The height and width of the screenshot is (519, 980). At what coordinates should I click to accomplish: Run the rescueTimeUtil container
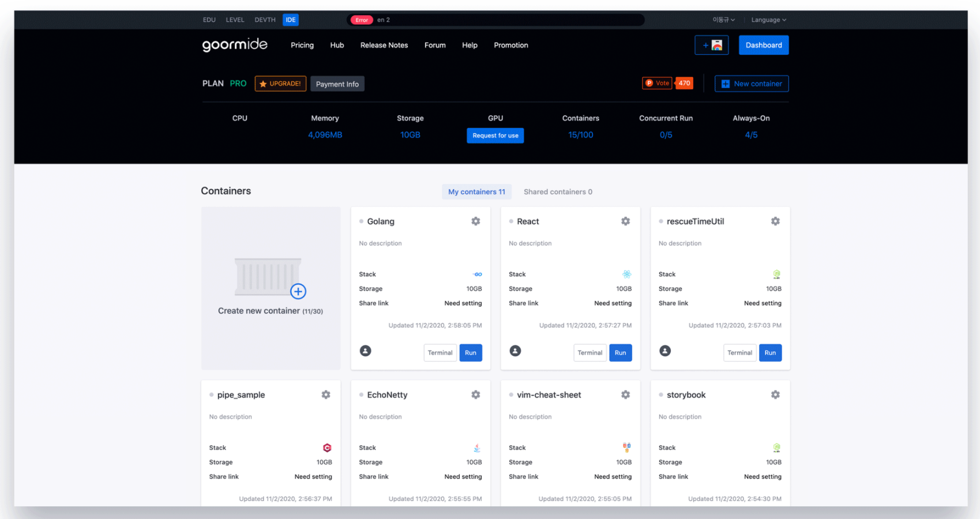(x=771, y=353)
